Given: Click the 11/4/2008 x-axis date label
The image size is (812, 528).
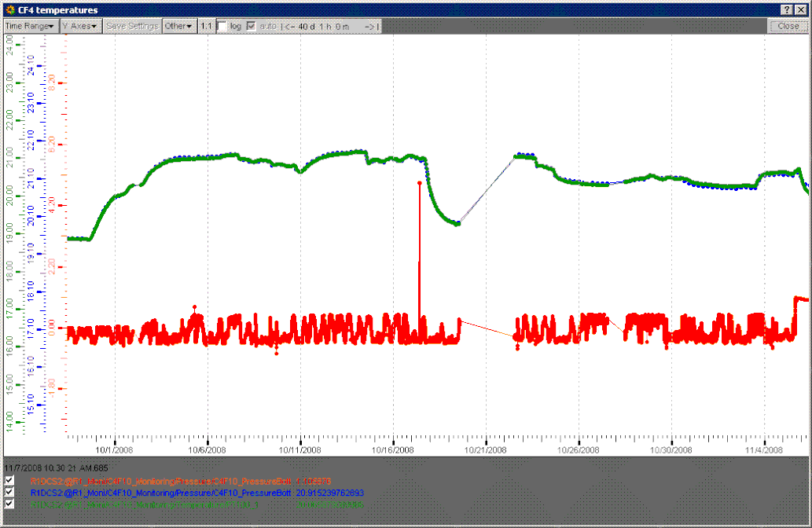Looking at the screenshot, I should pyautogui.click(x=764, y=450).
